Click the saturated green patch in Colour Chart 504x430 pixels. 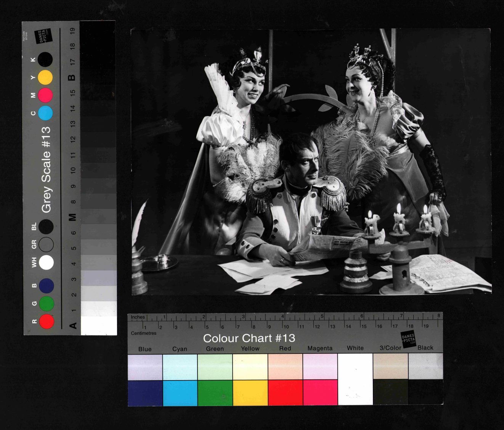215,393
